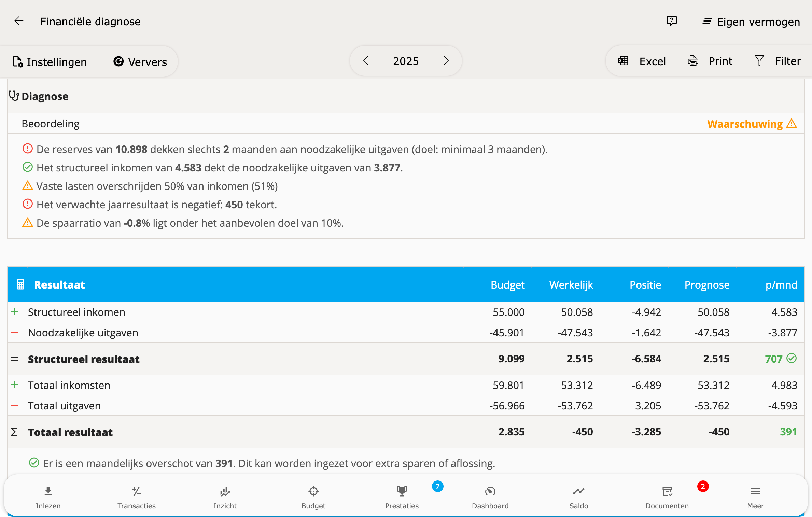The height and width of the screenshot is (517, 812).
Task: Click green check beside structureel inkomen message
Action: (27, 167)
